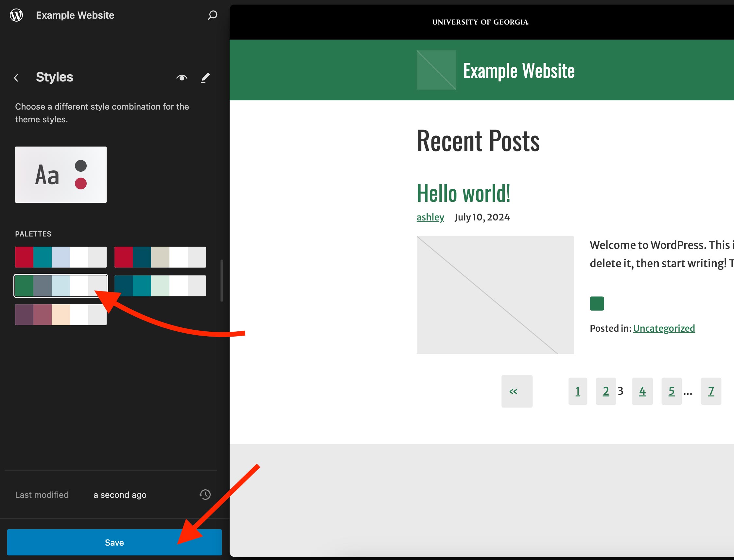Click the 'Choose a different style combination' description
The width and height of the screenshot is (734, 560).
(102, 113)
